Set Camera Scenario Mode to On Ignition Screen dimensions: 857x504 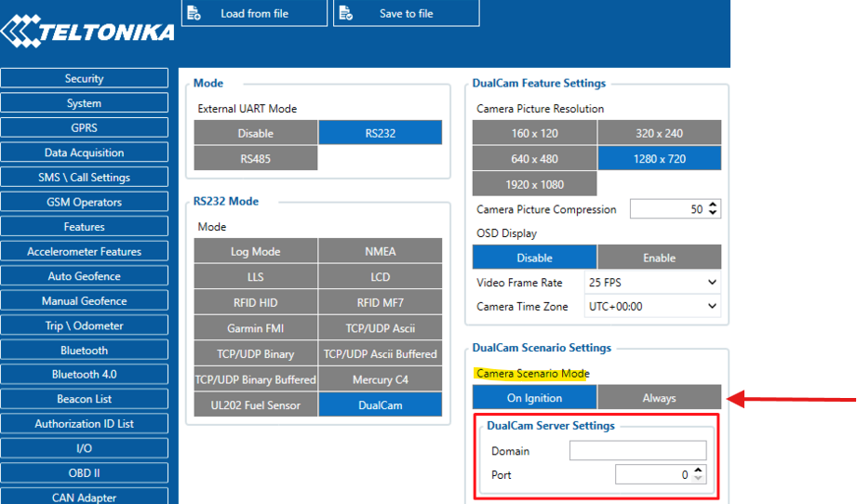(534, 397)
